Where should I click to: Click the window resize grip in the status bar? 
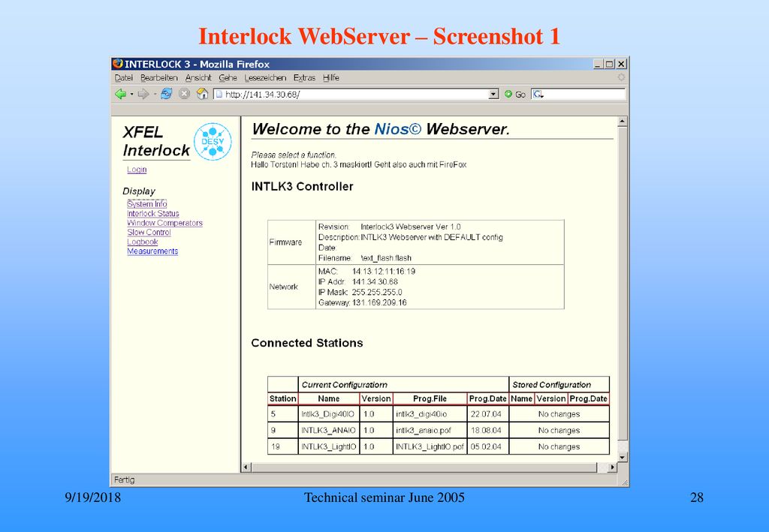coord(624,482)
